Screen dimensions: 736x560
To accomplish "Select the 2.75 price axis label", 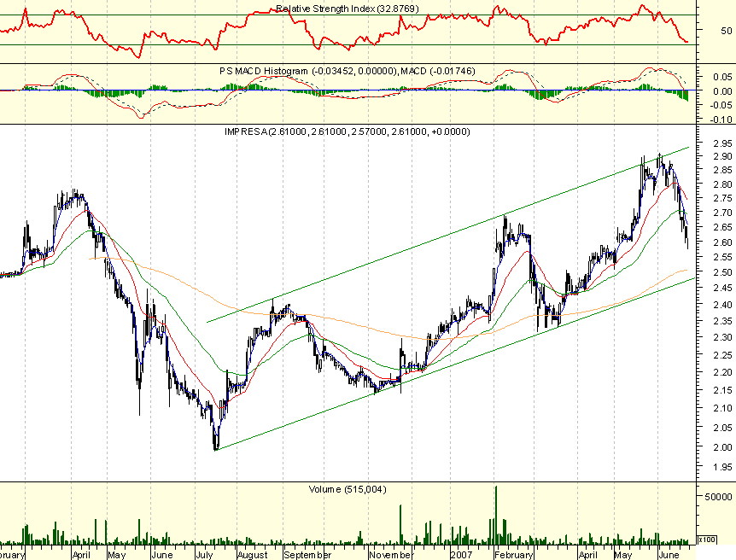I will 722,199.
